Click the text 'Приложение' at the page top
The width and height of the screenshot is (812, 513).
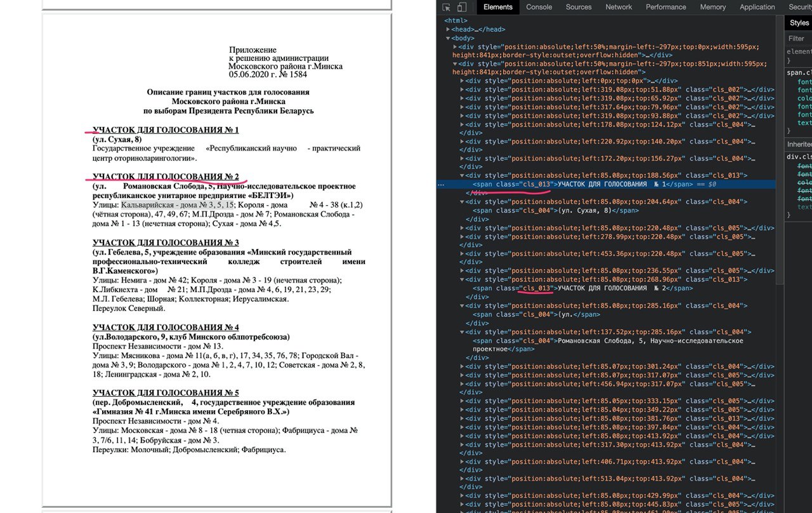252,50
